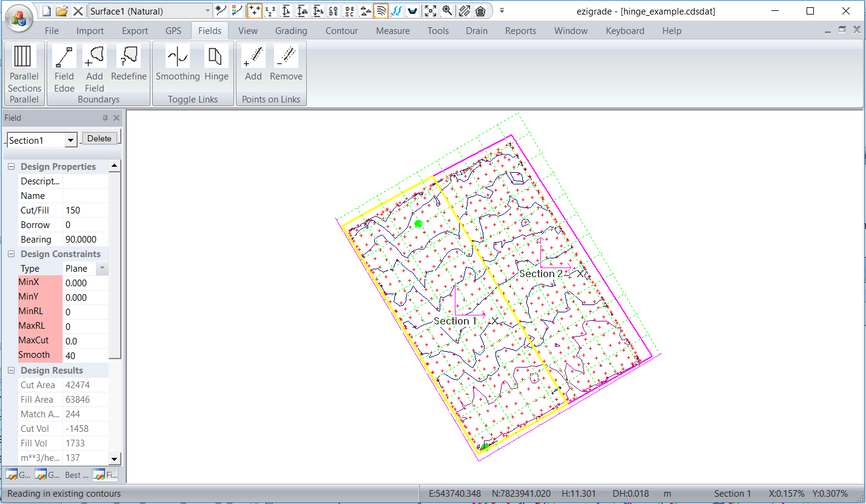This screenshot has height=504, width=866.
Task: Click the Smoothing link icon
Action: tap(177, 56)
